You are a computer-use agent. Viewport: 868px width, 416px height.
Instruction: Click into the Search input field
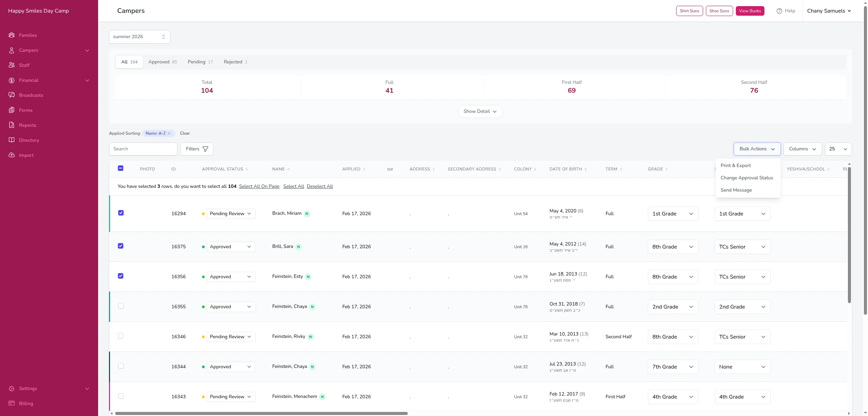(143, 149)
